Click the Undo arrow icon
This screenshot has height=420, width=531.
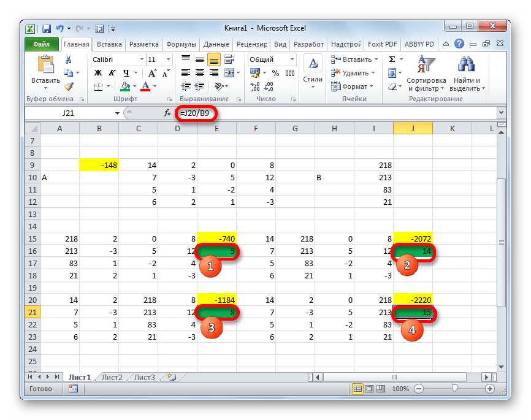click(60, 28)
